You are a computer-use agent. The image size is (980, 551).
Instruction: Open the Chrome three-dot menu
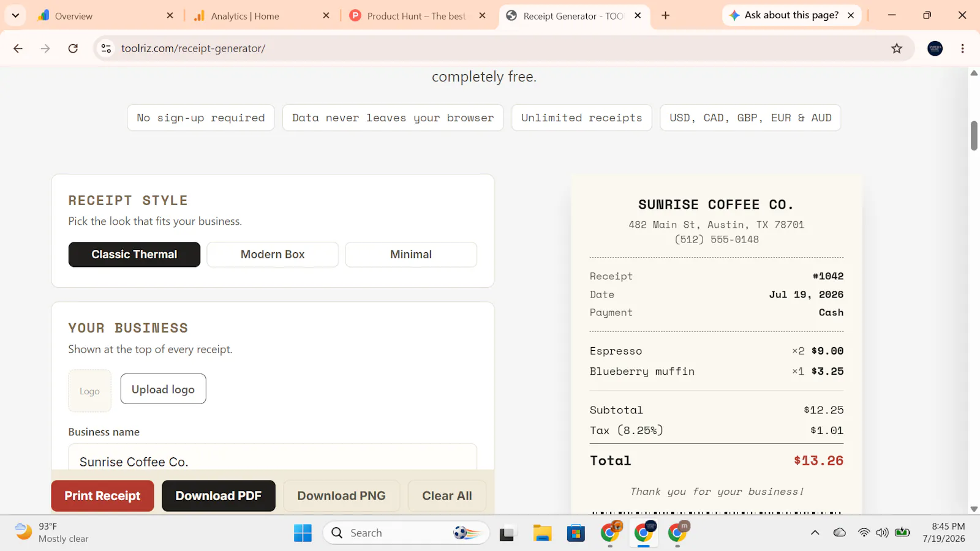click(962, 48)
